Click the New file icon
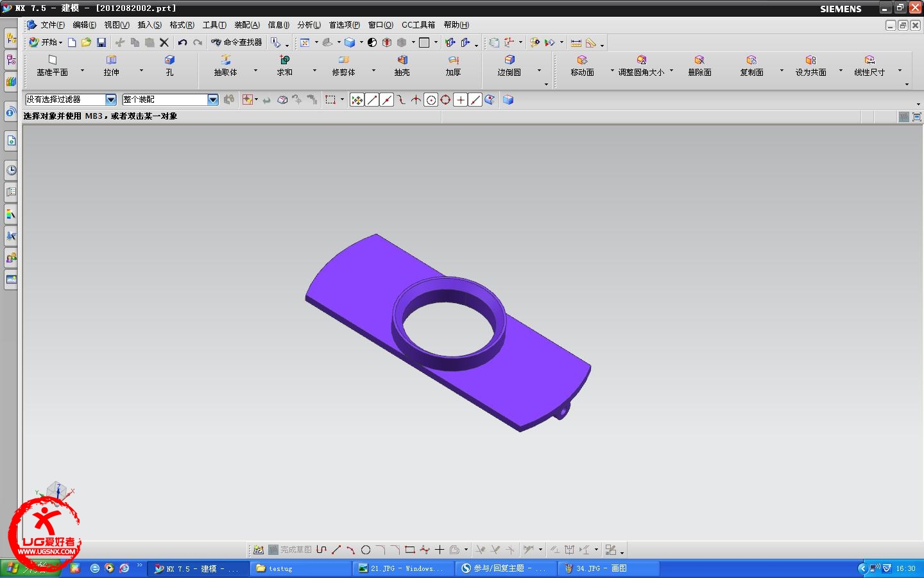This screenshot has height=578, width=924. 72,42
